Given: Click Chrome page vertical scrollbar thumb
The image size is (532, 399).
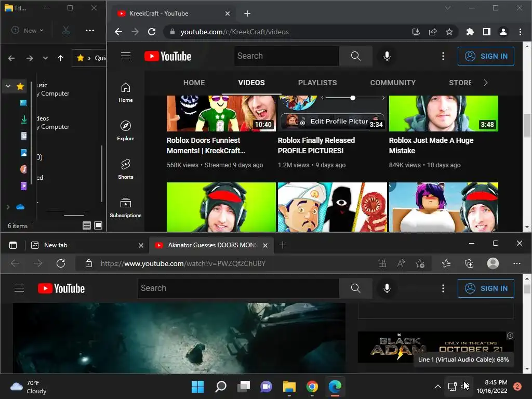Looking at the screenshot, I should coord(527,126).
